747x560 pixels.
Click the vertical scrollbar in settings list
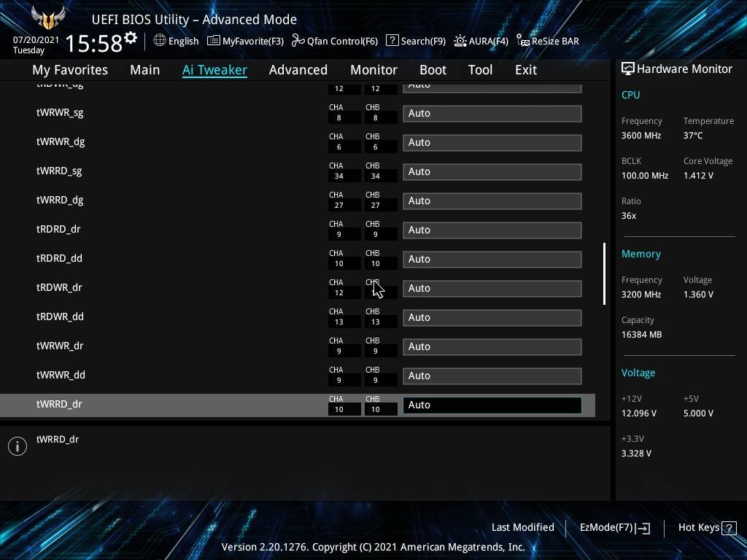(x=604, y=273)
